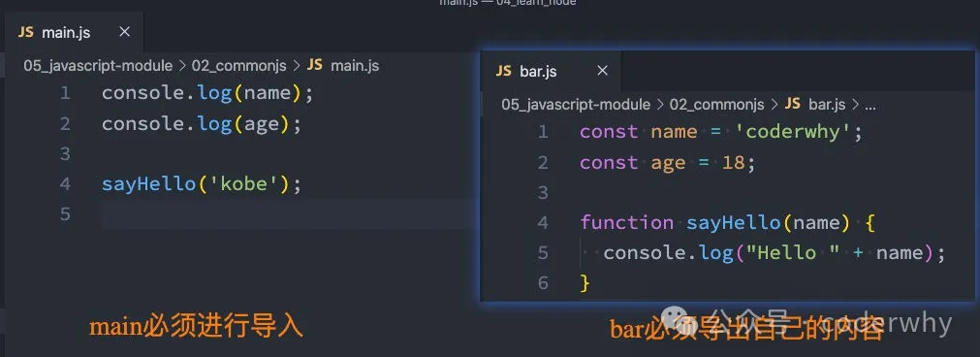Close the main.js tab
Viewport: 980px width, 357px height.
tap(124, 32)
